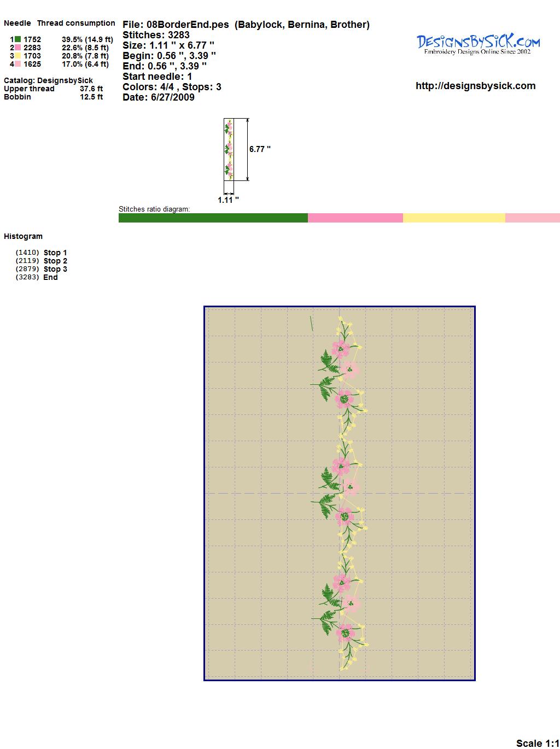Click the small border design thumbnail

[x=229, y=149]
